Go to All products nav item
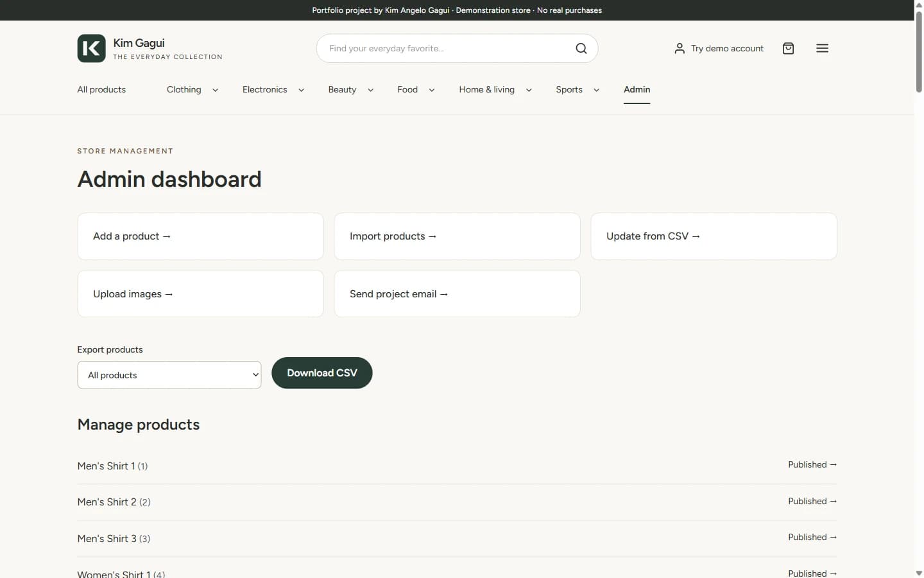 pos(101,89)
